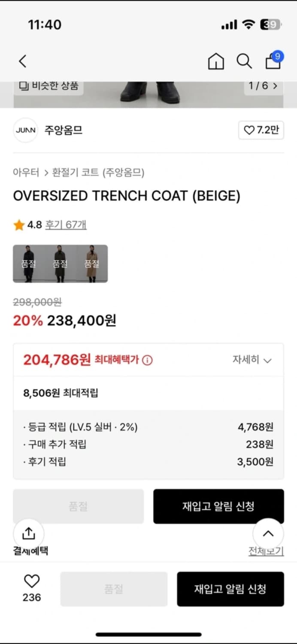Open the home screen via house icon

[x=216, y=61]
